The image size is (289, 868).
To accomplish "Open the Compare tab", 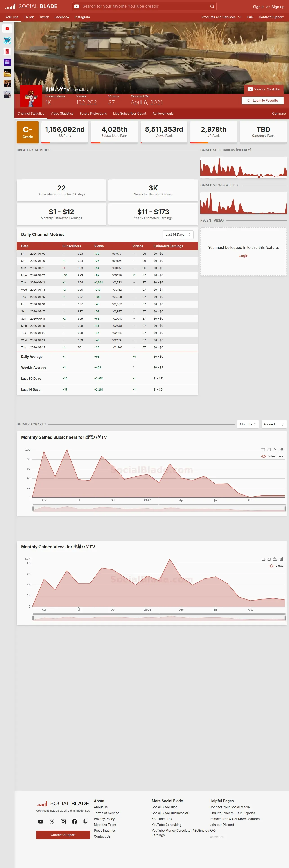I will tap(279, 114).
